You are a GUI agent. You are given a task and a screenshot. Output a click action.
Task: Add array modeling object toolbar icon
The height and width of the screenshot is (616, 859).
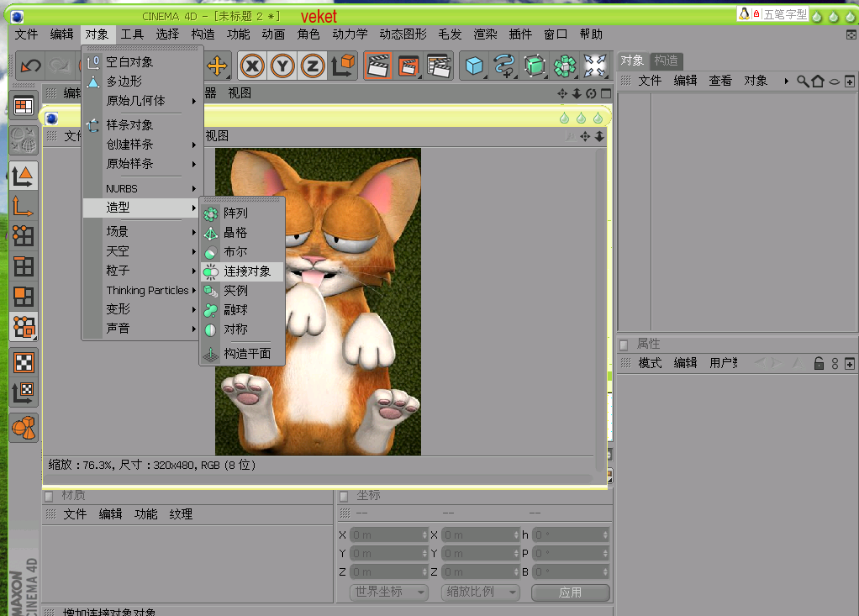565,66
